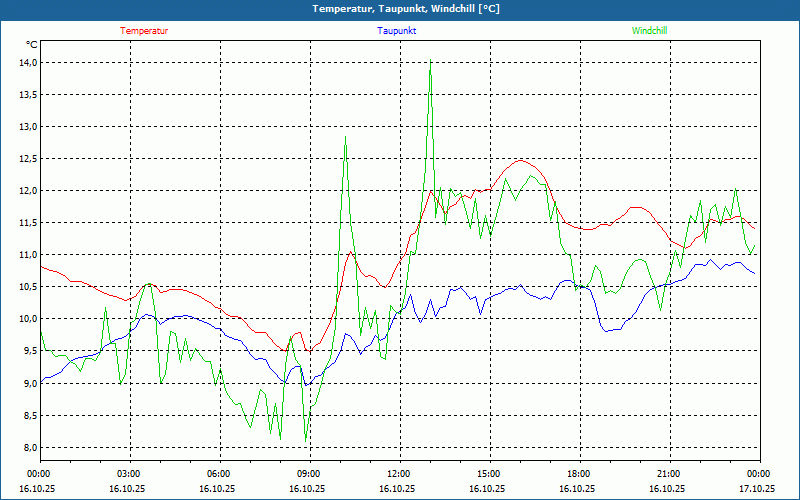
Task: Click the 03:00 time axis label
Action: coord(129,474)
